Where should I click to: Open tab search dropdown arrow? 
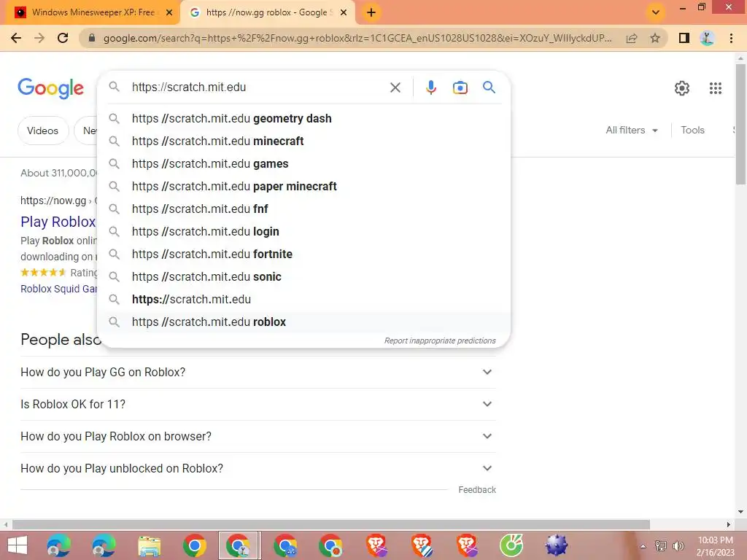[656, 12]
